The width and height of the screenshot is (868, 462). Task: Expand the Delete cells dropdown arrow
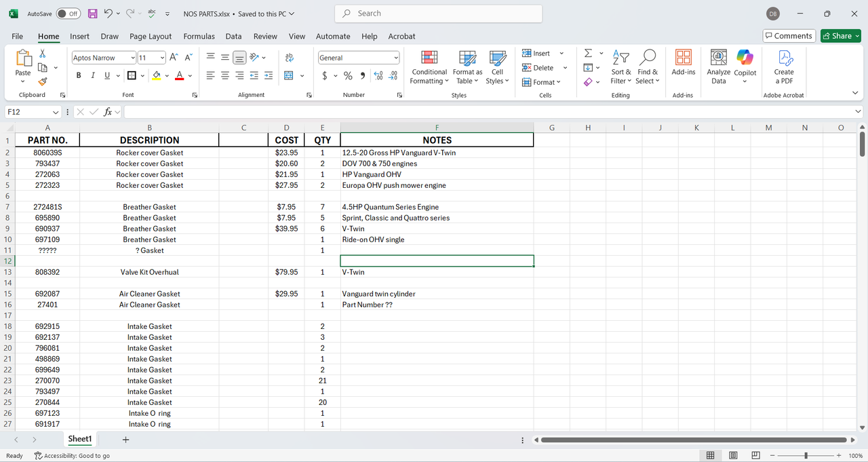tap(565, 68)
